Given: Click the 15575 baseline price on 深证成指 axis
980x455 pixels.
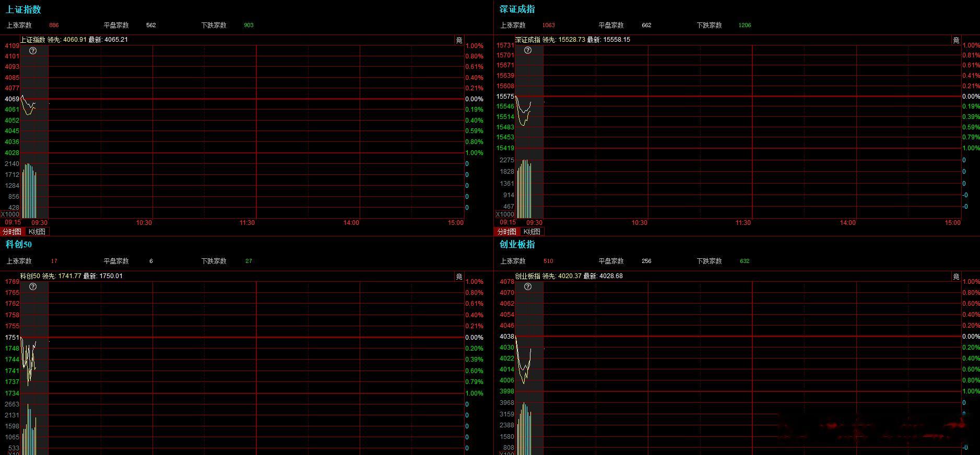Looking at the screenshot, I should click(505, 97).
